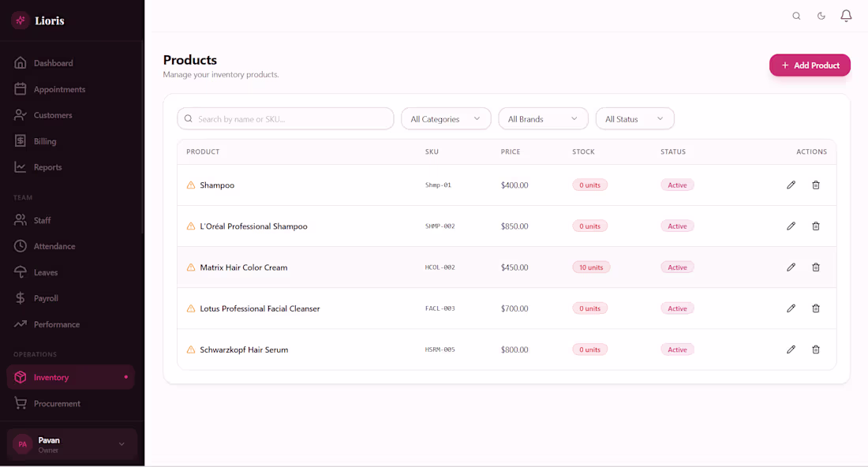Expand the Pavan Owner account menu
Image resolution: width=868 pixels, height=467 pixels.
(x=72, y=444)
